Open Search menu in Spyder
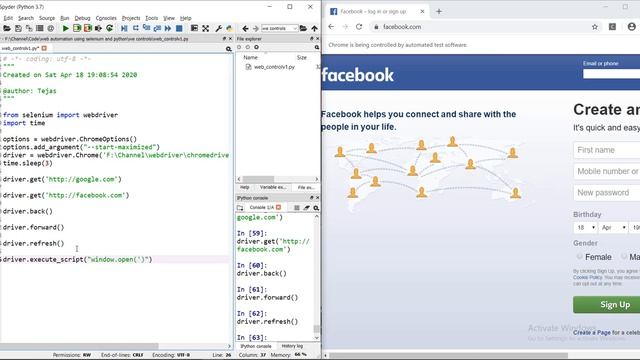The width and height of the screenshot is (640, 360). [x=26, y=18]
